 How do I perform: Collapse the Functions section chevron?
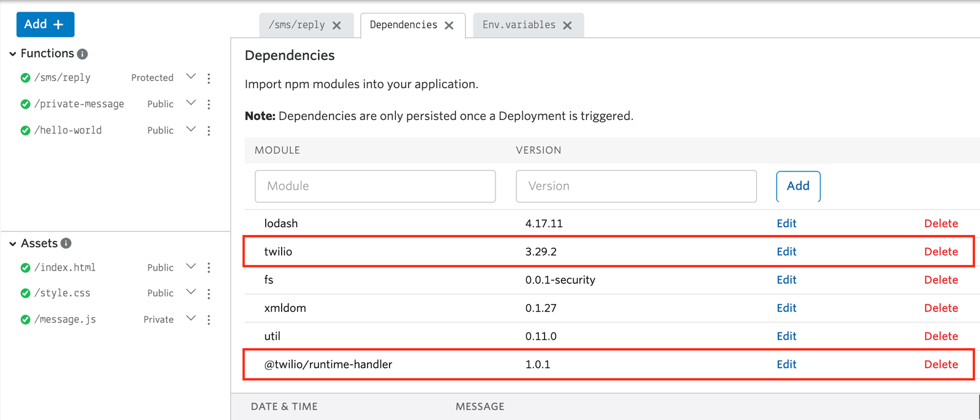click(x=13, y=54)
